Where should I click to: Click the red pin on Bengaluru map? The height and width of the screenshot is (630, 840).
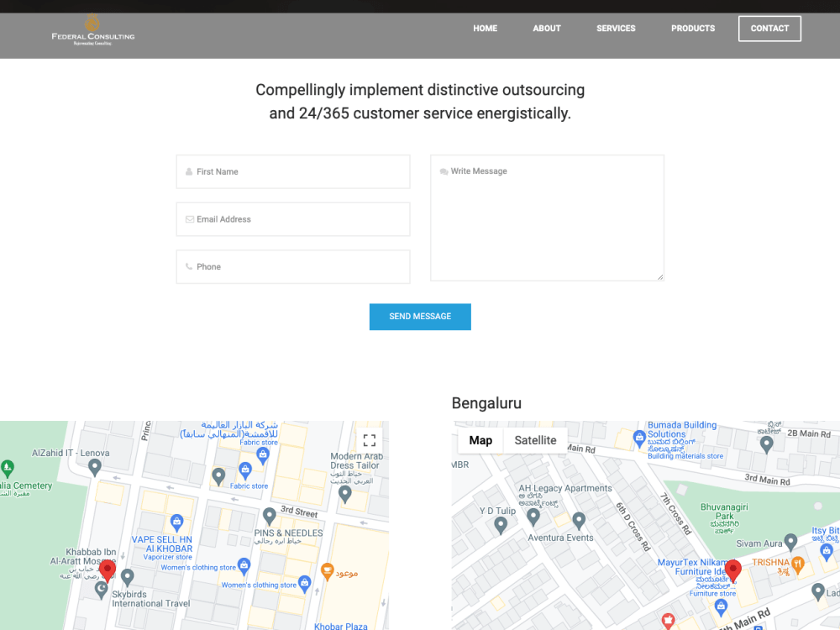pyautogui.click(x=732, y=570)
